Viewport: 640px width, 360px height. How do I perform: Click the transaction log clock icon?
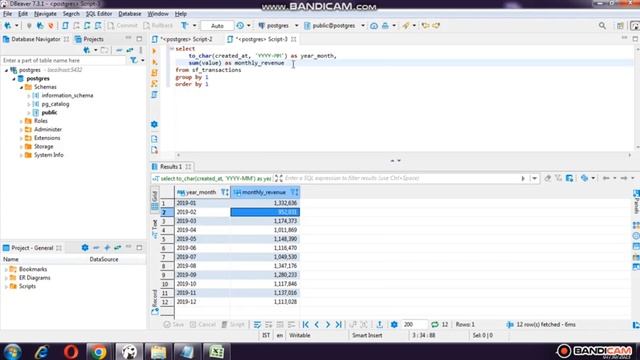click(240, 26)
